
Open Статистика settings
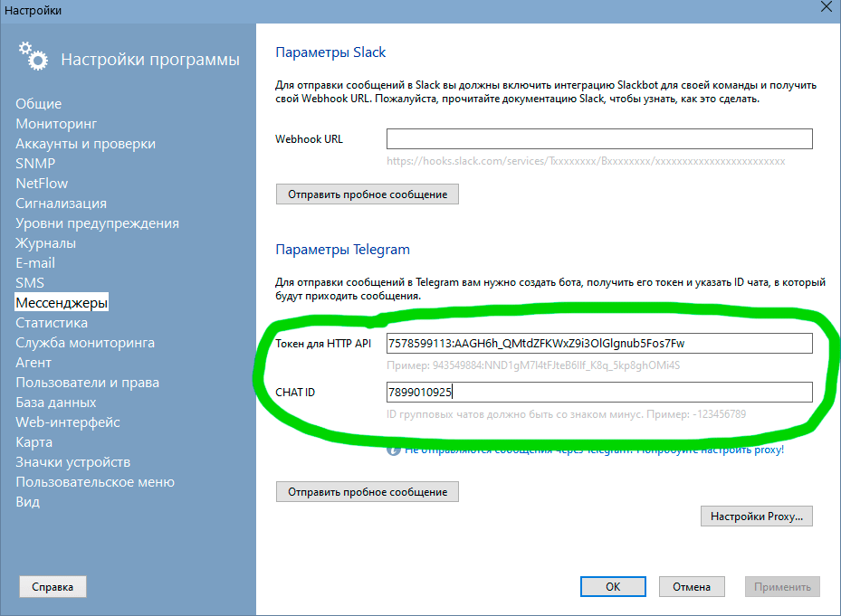52,322
